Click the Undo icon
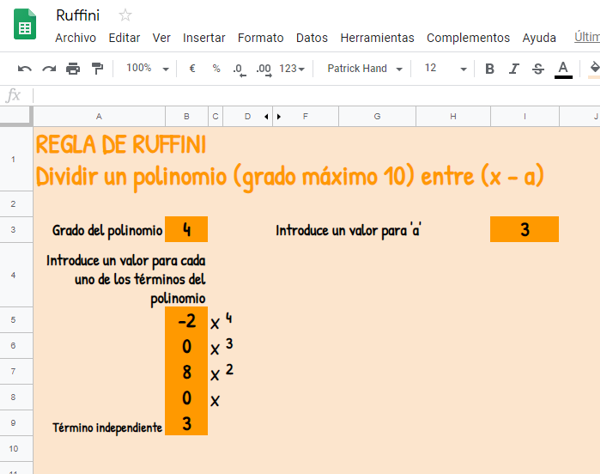Image resolution: width=600 pixels, height=474 pixels. (x=25, y=69)
